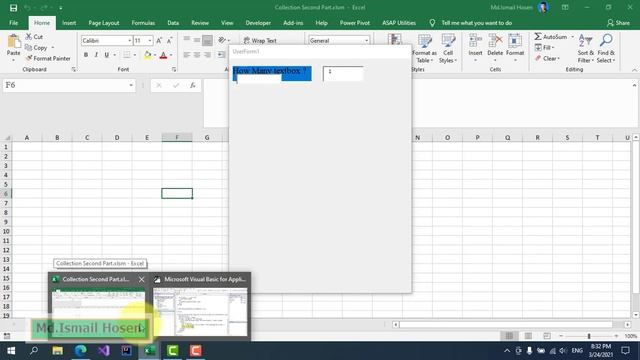Open the File tab
640x360 pixels.
pyautogui.click(x=13, y=23)
